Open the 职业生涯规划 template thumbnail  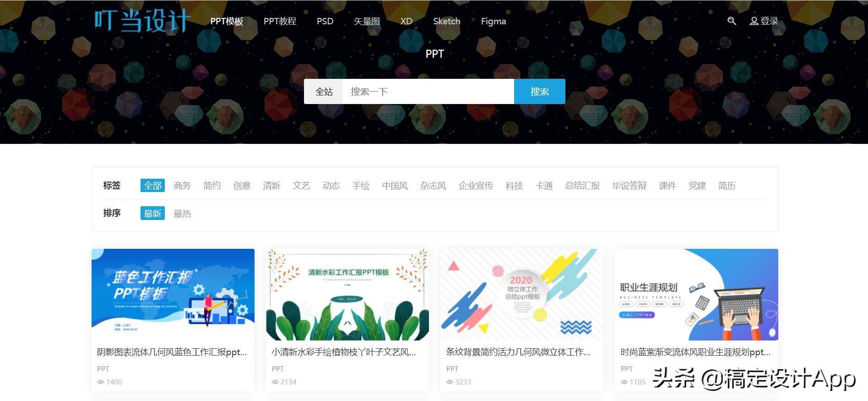click(x=696, y=294)
